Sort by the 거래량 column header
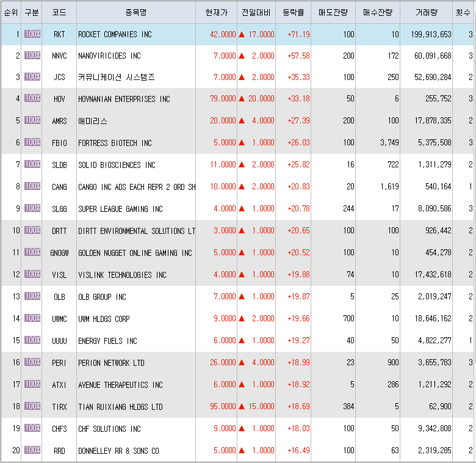Image resolution: width=476 pixels, height=463 pixels. coord(426,12)
